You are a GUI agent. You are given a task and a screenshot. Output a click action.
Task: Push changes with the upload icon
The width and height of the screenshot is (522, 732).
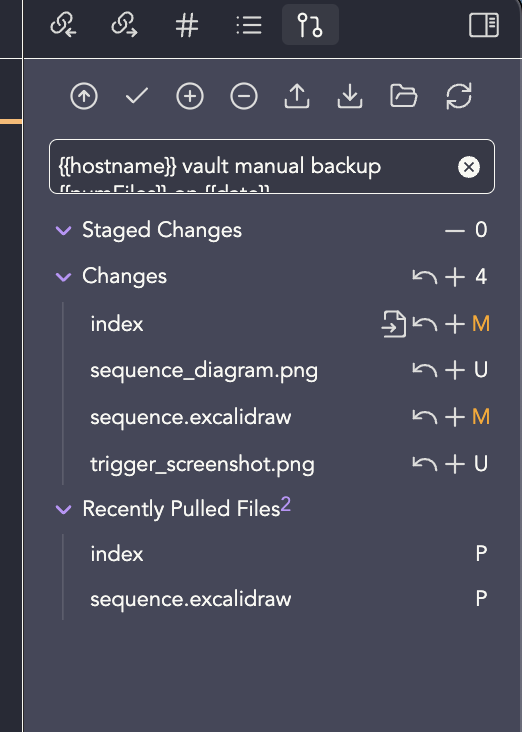point(297,96)
